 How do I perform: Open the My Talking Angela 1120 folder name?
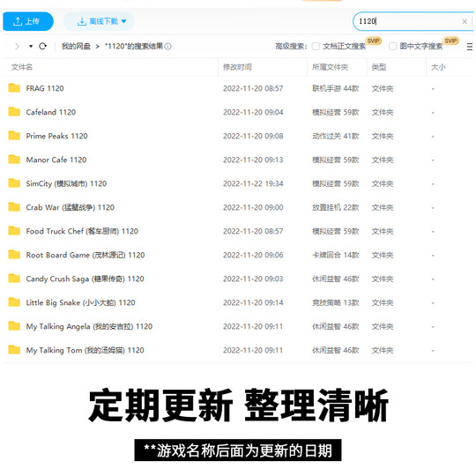coord(89,326)
